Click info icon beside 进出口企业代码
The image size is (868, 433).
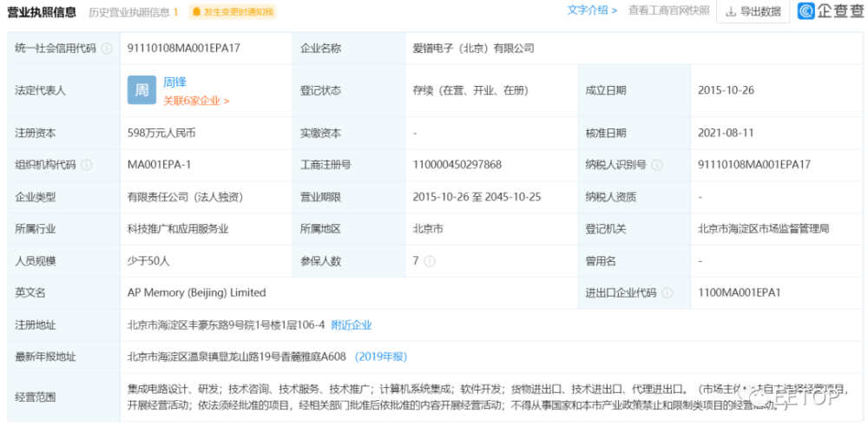coord(667,293)
